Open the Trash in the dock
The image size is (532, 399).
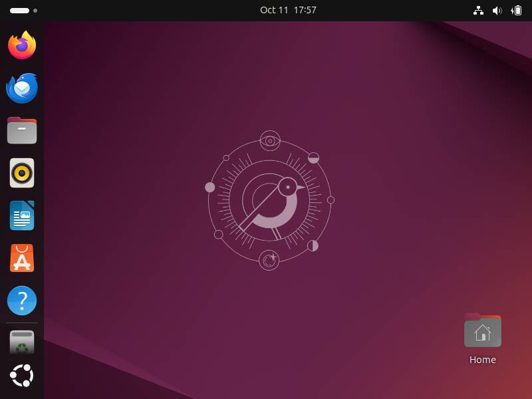[x=22, y=342]
